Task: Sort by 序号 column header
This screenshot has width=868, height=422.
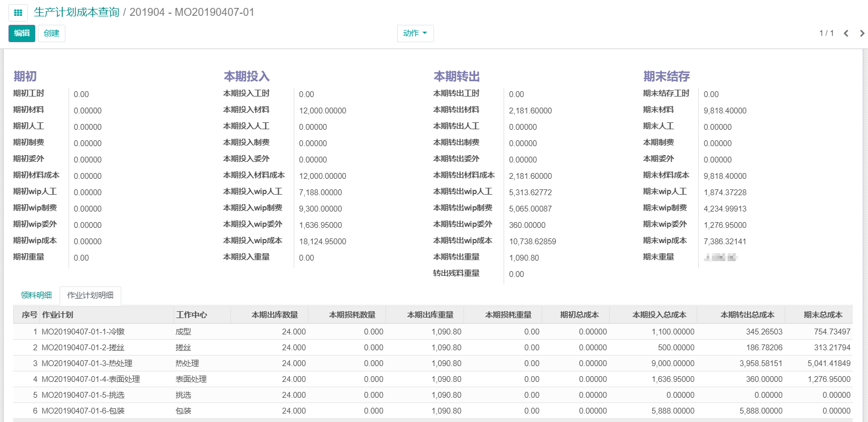Action: 29,315
